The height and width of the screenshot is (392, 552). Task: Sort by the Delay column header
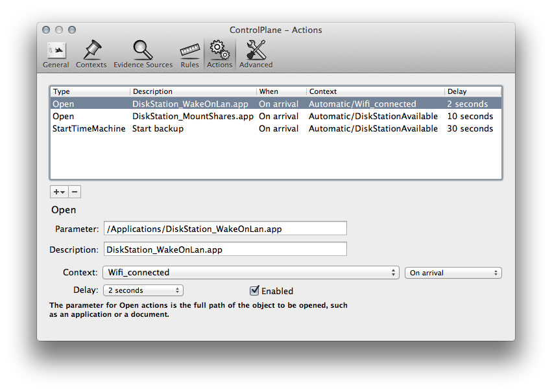click(473, 91)
